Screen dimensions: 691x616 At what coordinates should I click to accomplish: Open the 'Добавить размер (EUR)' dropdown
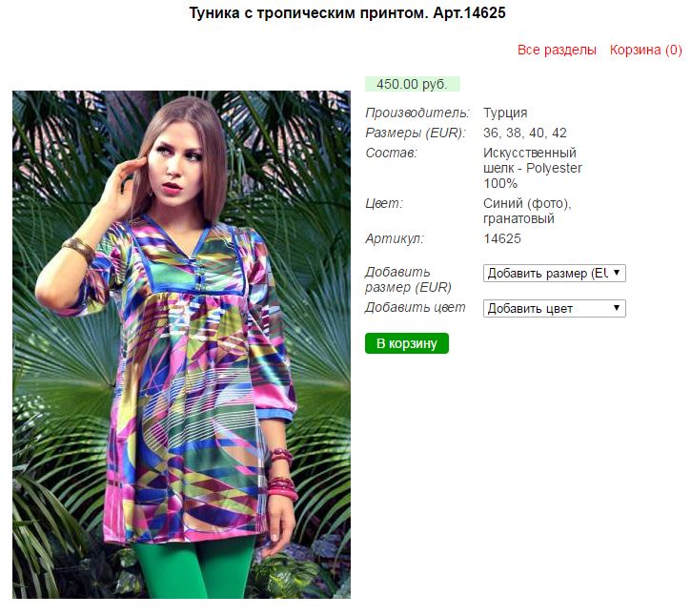click(554, 273)
